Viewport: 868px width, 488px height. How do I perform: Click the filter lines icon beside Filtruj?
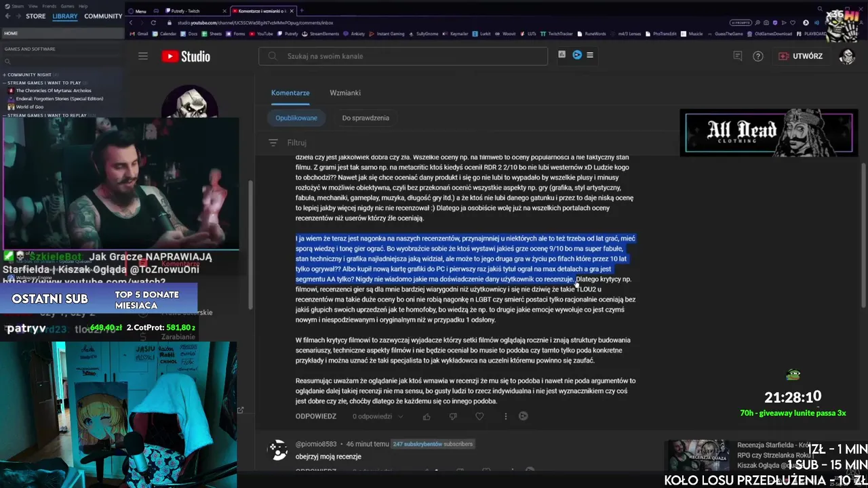pos(273,142)
